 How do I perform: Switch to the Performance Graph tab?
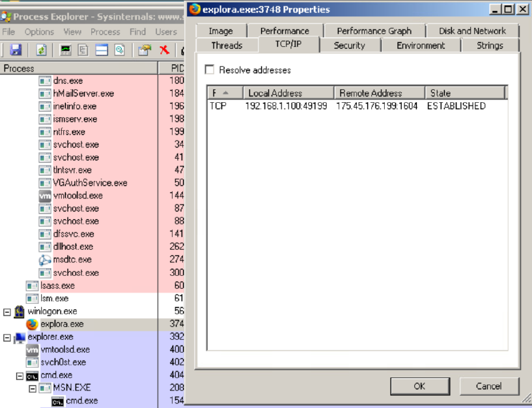pyautogui.click(x=374, y=31)
